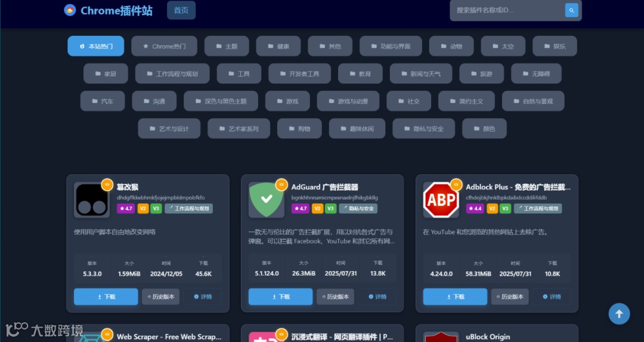Select the 健康 category
Viewport: 644px width, 342px height.
[278, 46]
